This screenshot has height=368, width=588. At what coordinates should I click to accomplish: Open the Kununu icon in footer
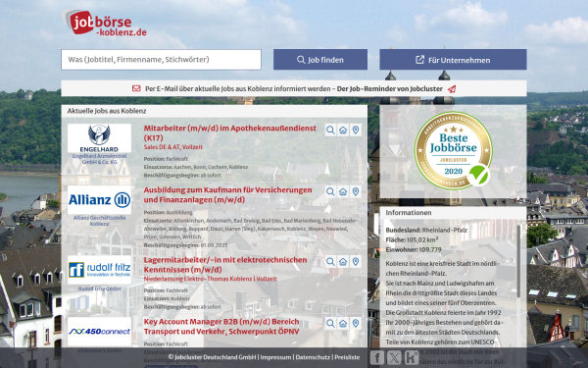click(412, 357)
